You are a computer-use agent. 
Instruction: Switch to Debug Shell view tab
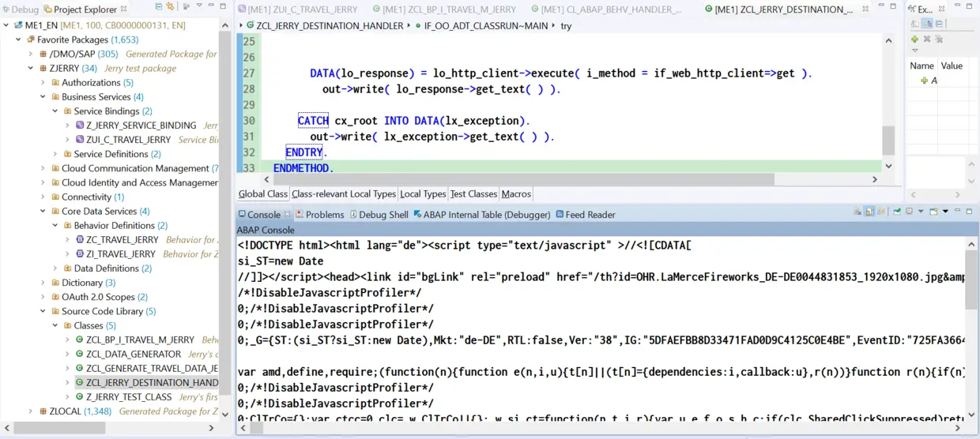tap(379, 215)
